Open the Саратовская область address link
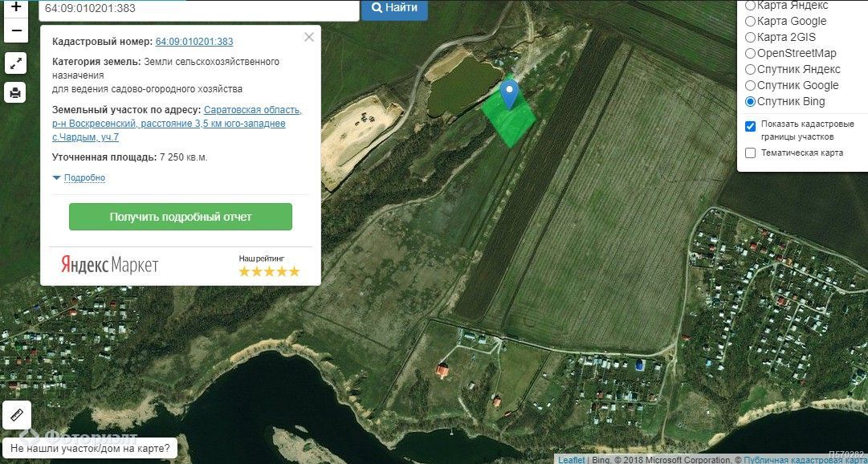The width and height of the screenshot is (868, 464). click(252, 110)
